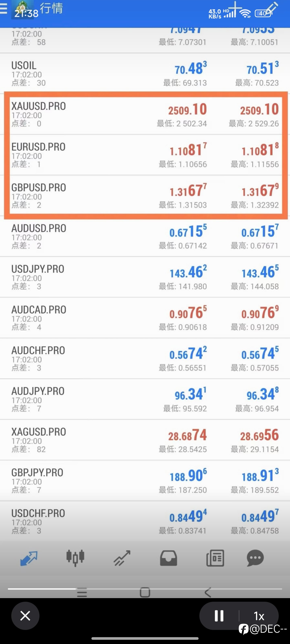
Task: Seek on the video progress bar
Action: (x=145, y=589)
